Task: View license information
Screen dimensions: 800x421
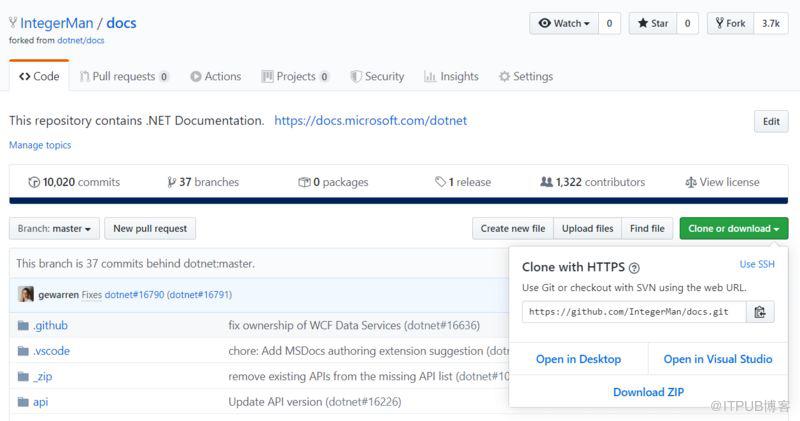Action: click(x=722, y=182)
